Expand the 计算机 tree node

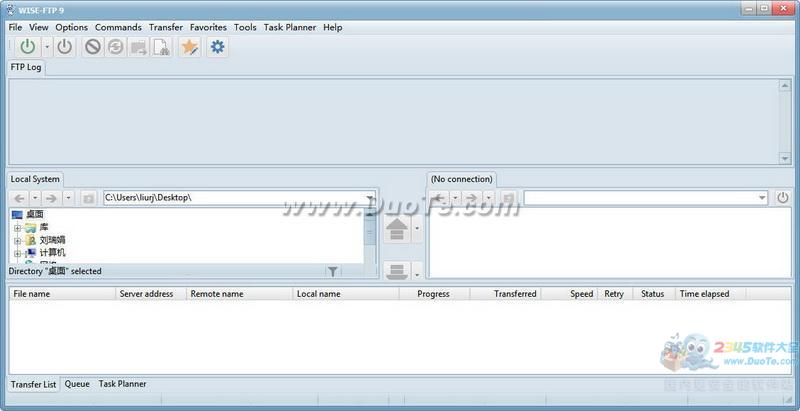point(18,253)
